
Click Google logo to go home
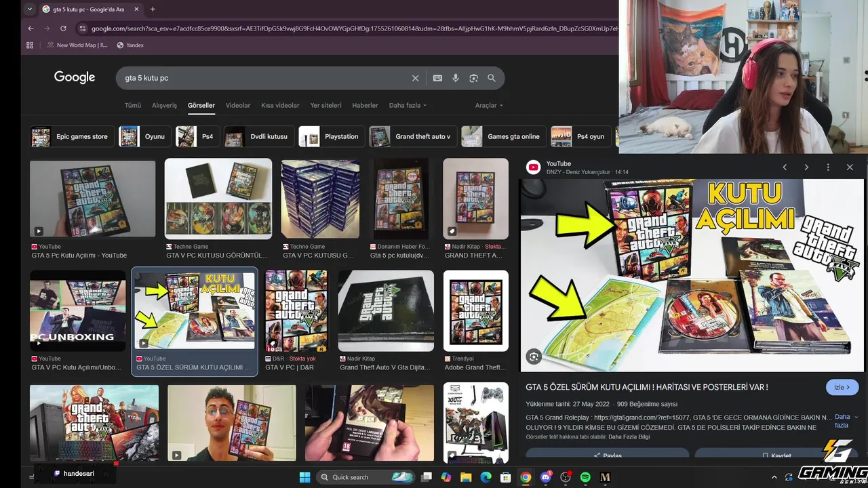pos(75,77)
